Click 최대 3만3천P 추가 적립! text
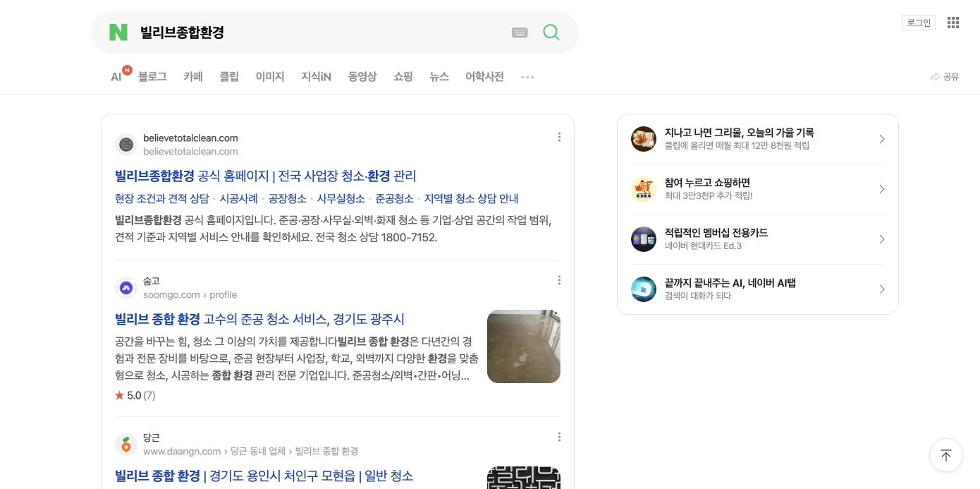This screenshot has height=489, width=980. pos(709,195)
